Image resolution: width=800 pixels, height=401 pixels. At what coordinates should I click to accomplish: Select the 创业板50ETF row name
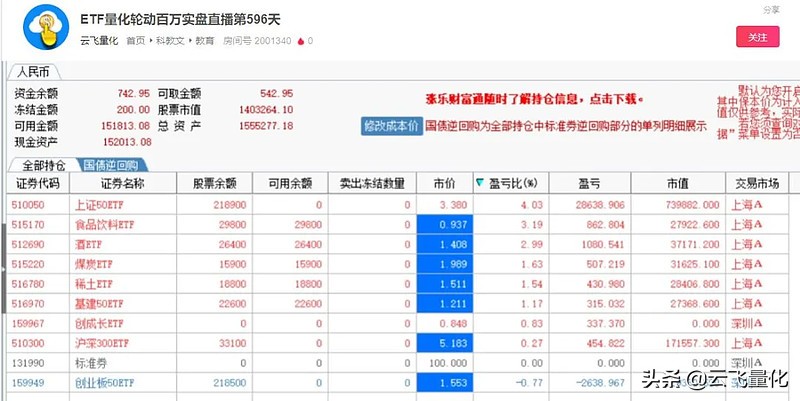tap(105, 383)
